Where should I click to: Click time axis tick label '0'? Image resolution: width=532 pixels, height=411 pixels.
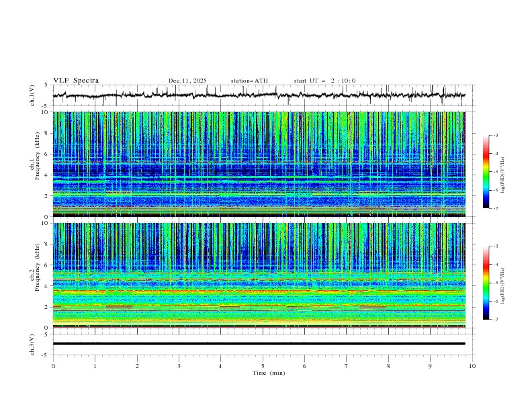(53, 366)
